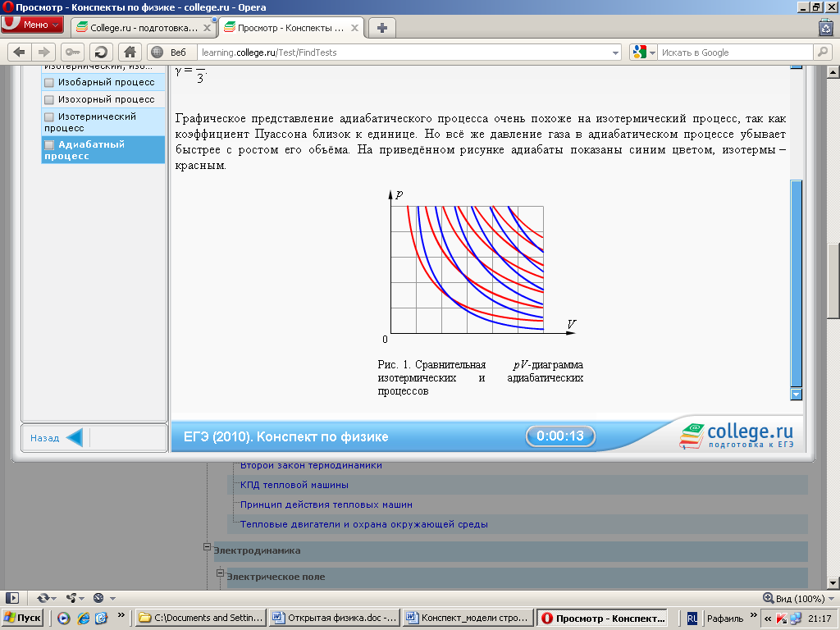Screen dimensions: 840x630
Task: Switch to C:\Documents and Settin... taskbar window
Action: 200,618
